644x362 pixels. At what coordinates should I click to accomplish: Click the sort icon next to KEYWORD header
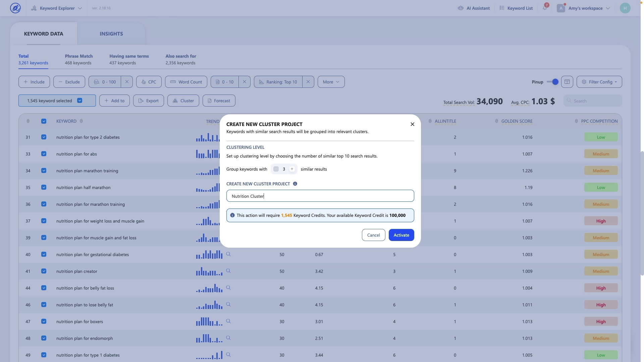point(81,121)
